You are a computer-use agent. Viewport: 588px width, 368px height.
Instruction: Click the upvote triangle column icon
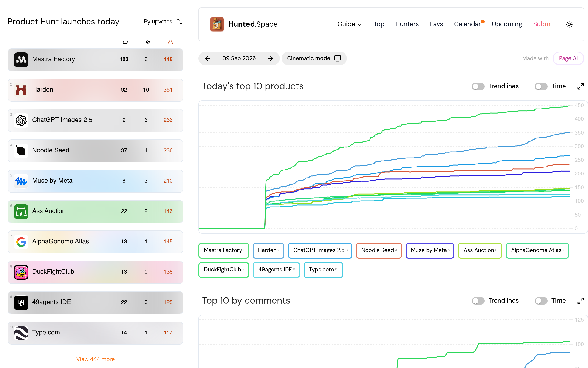pos(170,42)
